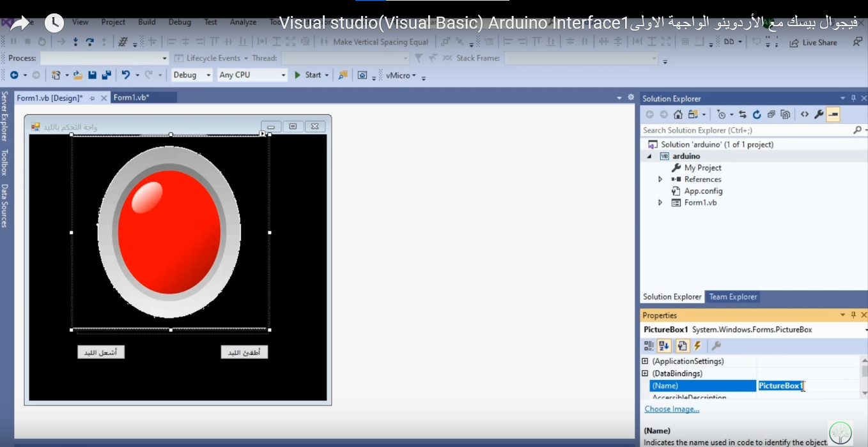Click the Sync with Active Document icon

coord(743,114)
